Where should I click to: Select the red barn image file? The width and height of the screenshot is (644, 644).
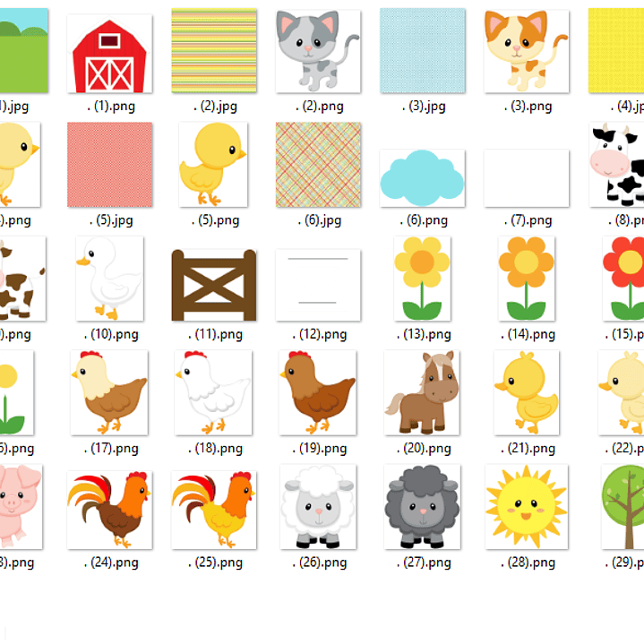click(109, 54)
